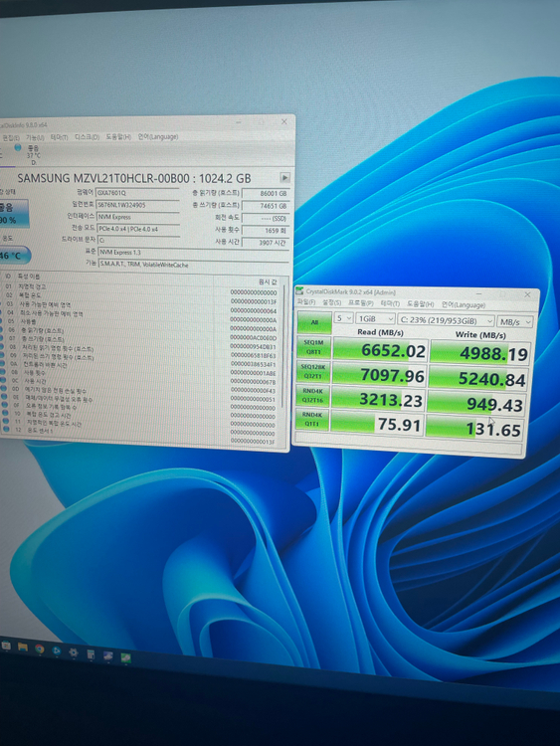Click the 90 % health status button
The height and width of the screenshot is (746, 560).
[x=13, y=213]
